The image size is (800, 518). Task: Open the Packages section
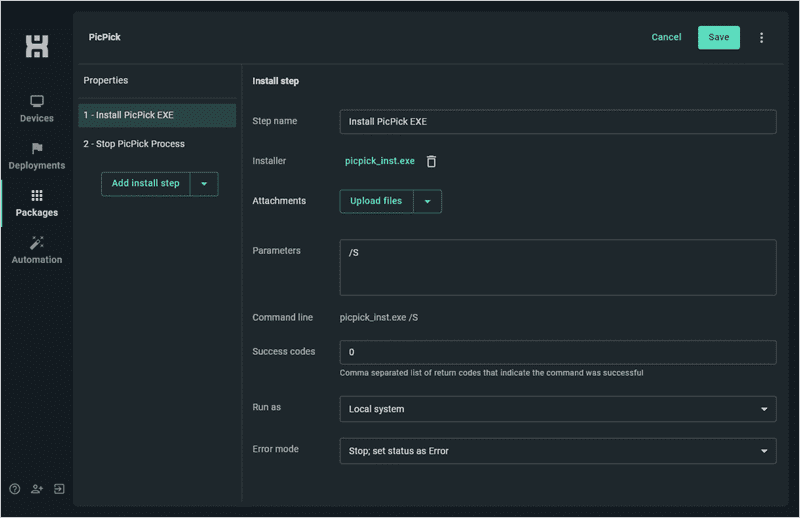(x=37, y=203)
